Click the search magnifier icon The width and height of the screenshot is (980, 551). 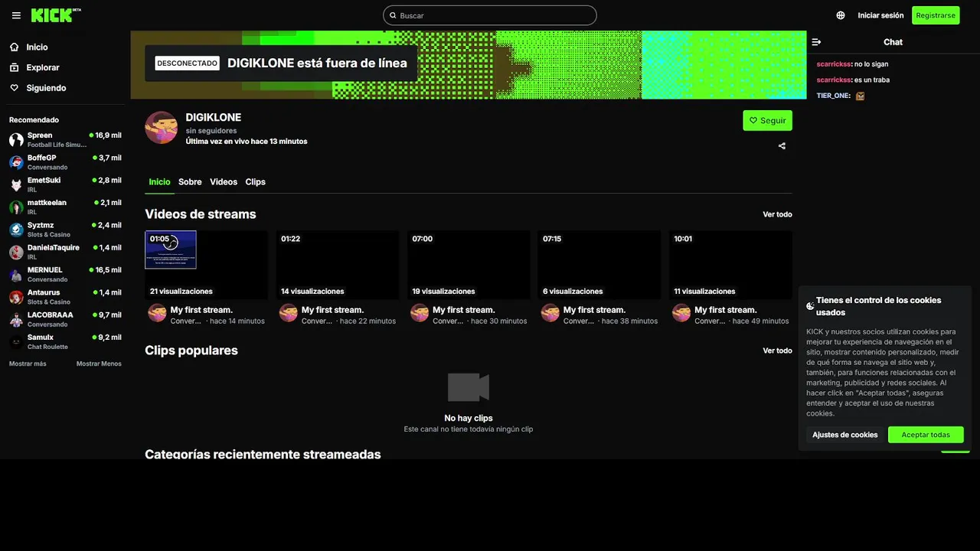click(x=393, y=15)
